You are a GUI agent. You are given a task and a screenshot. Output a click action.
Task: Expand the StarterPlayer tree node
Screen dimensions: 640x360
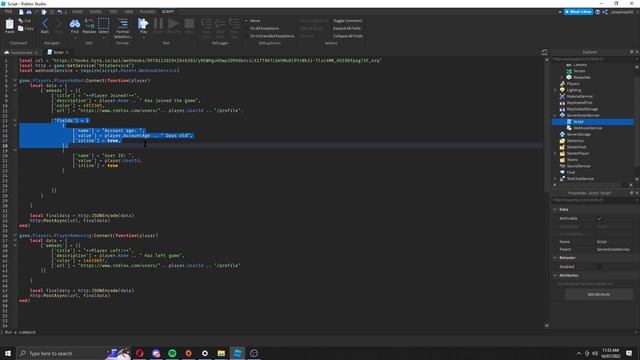555,153
